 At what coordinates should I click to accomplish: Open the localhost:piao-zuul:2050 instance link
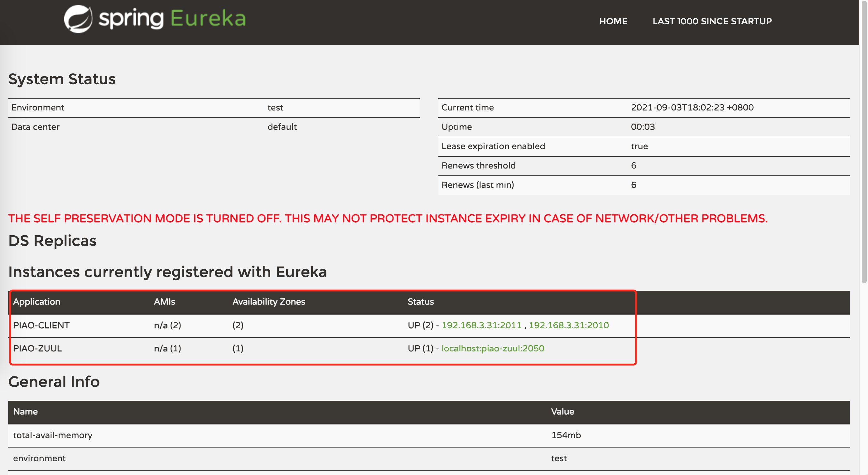[x=493, y=348]
